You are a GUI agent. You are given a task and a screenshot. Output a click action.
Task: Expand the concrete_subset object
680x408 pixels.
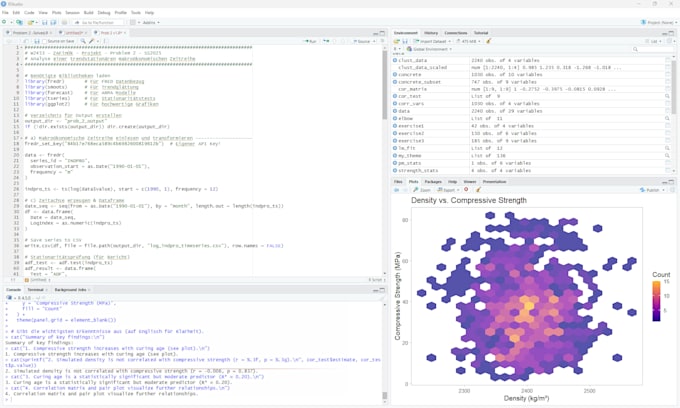[395, 82]
